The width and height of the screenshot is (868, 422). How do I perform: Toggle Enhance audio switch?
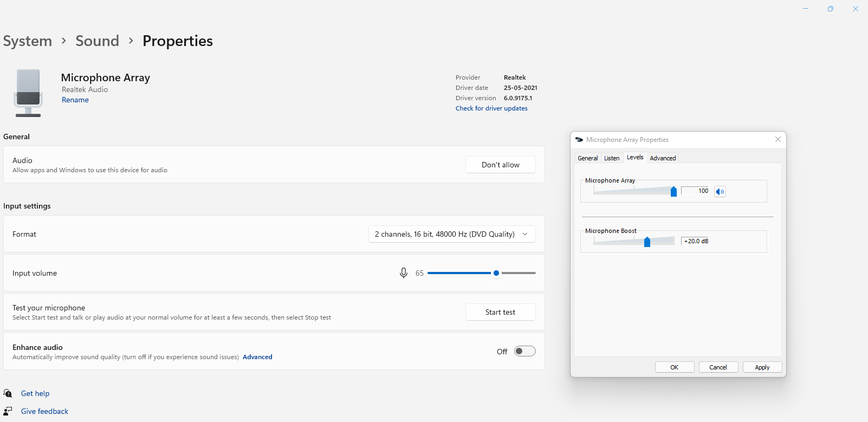coord(525,351)
